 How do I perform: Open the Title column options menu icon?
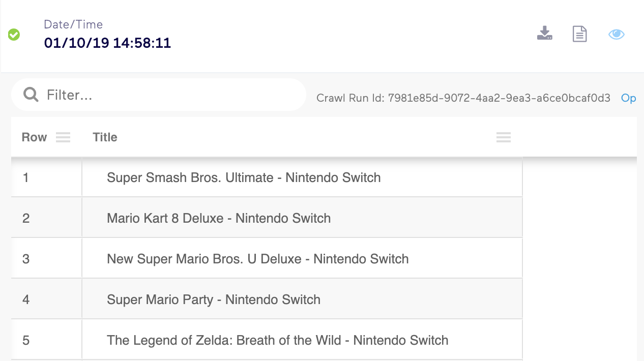[x=504, y=137]
